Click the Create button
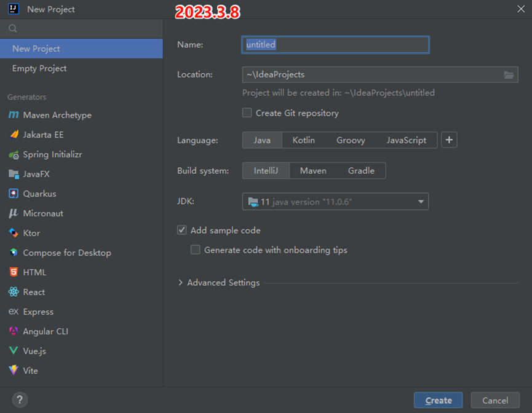Viewport: 532px width, 413px height. (439, 400)
